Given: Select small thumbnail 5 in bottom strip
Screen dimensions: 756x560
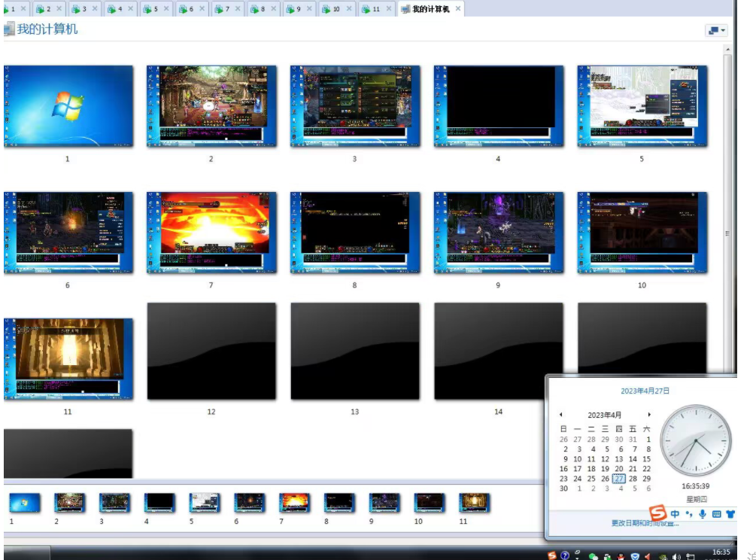Looking at the screenshot, I should [205, 503].
